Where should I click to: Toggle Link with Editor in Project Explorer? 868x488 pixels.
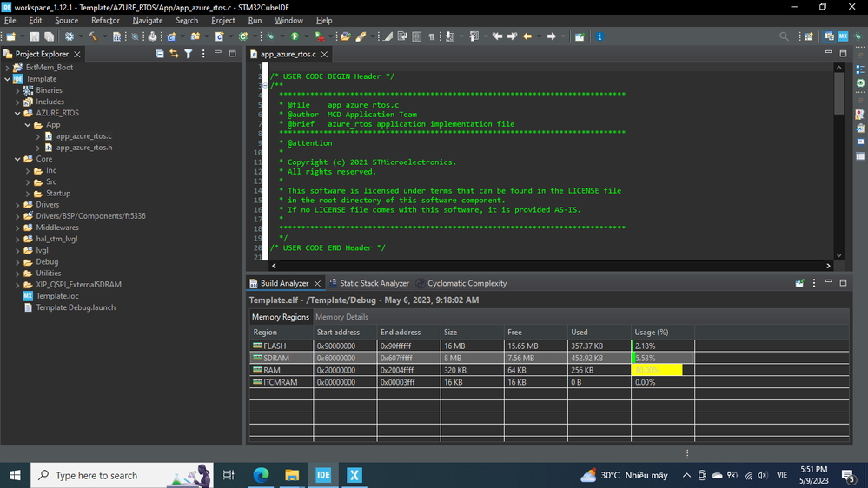174,54
